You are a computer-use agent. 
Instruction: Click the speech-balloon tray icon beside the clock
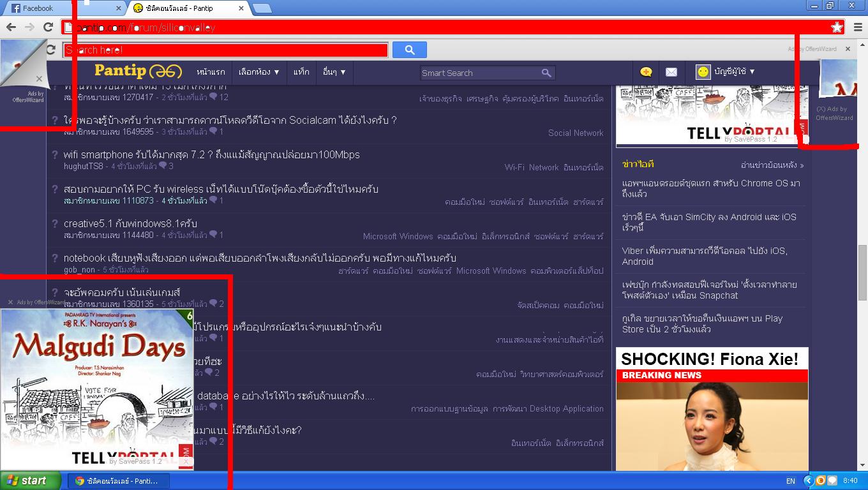click(832, 480)
